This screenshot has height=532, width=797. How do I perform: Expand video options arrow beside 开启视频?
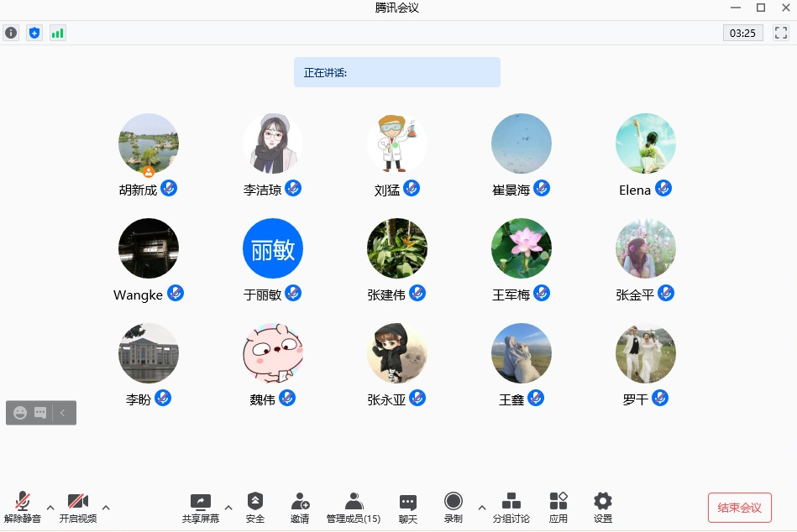[106, 507]
